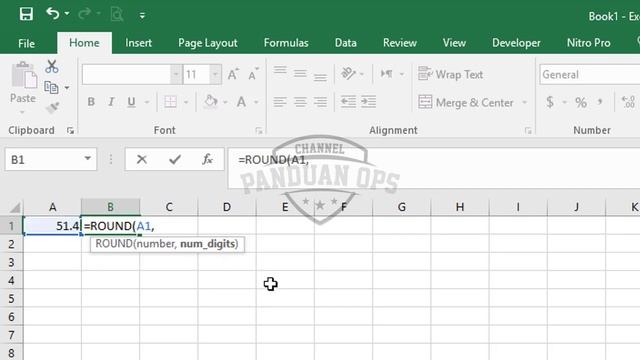The height and width of the screenshot is (360, 640).
Task: Click the Cut scissors icon
Action: [x=52, y=67]
